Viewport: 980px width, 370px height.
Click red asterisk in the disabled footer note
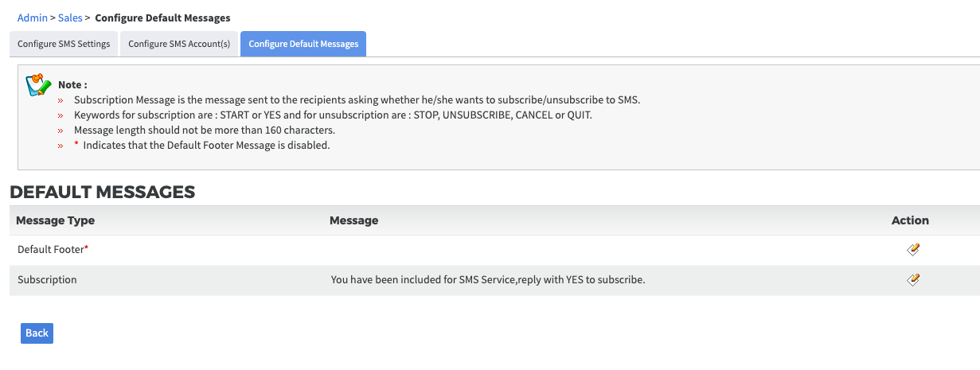(76, 145)
